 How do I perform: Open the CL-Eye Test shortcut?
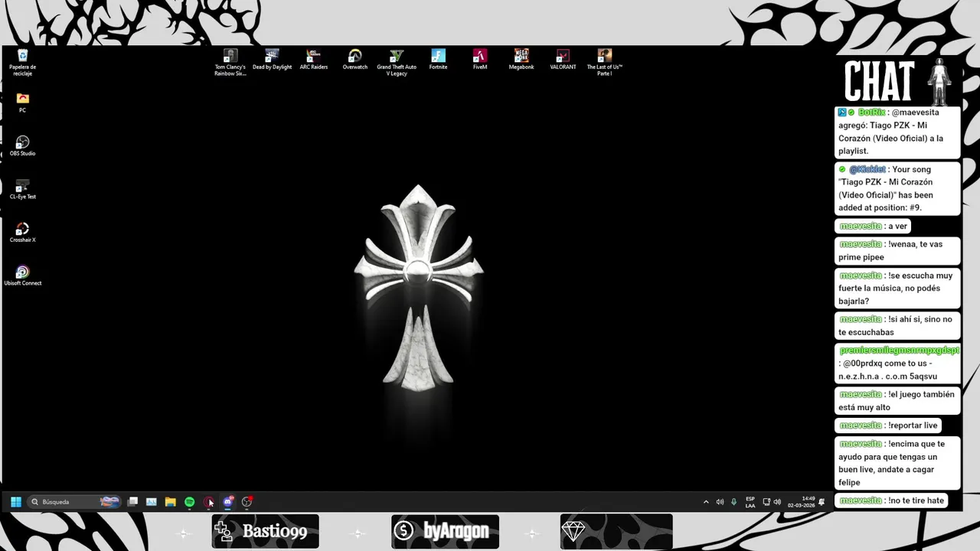(22, 189)
